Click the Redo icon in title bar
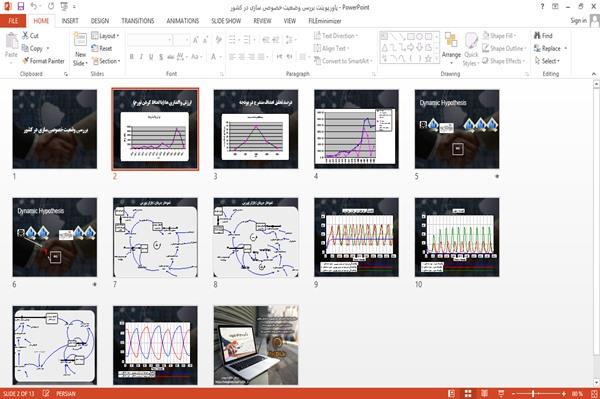The width and height of the screenshot is (600, 399). pyautogui.click(x=51, y=6)
